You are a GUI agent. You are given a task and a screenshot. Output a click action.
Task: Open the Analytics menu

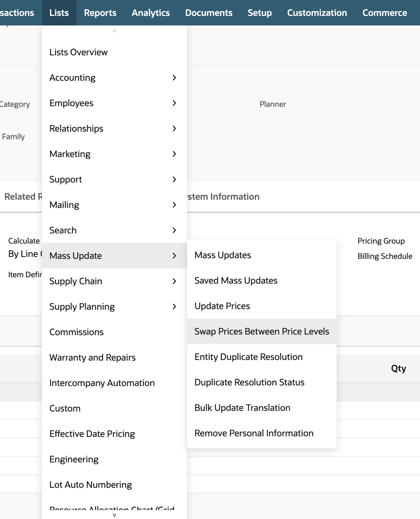(x=151, y=13)
